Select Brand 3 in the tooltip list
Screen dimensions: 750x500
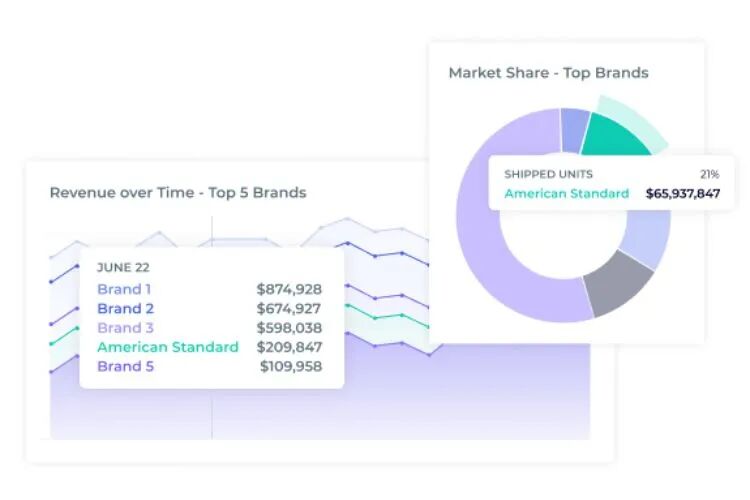point(125,328)
